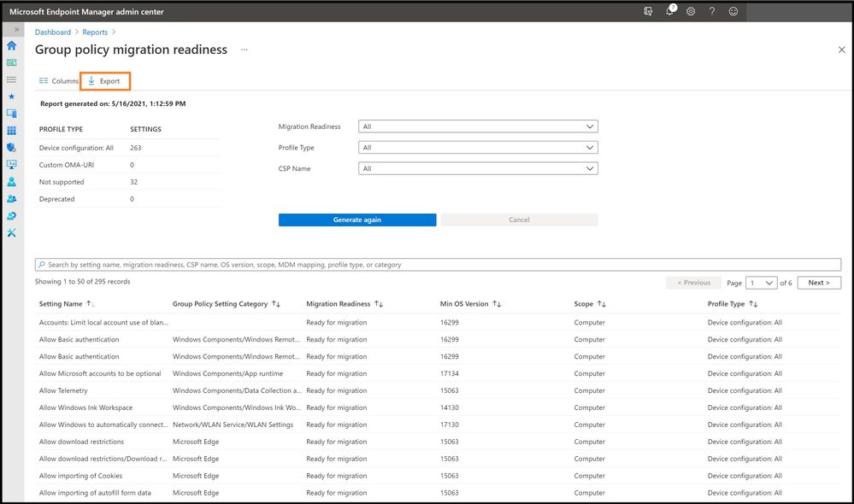Send feedback via the smiley icon
Viewport: 854px width, 504px height.
pyautogui.click(x=733, y=11)
